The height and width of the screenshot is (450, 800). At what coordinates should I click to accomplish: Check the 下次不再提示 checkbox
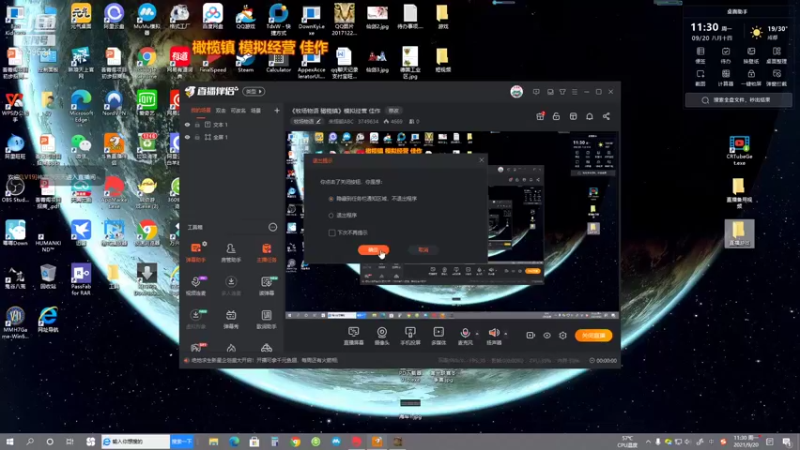click(x=332, y=233)
